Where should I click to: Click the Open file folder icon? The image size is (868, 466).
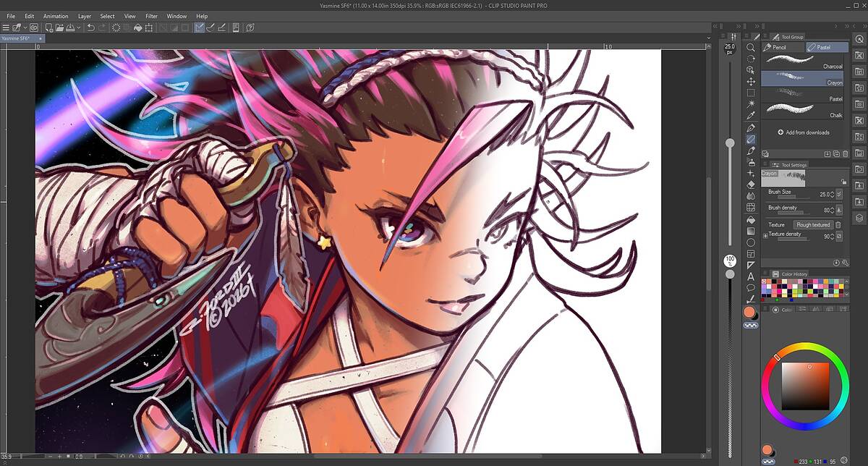coord(59,27)
